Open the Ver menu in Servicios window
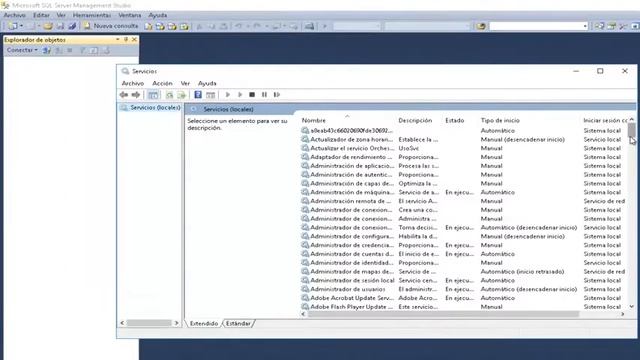640x360 pixels. point(185,83)
